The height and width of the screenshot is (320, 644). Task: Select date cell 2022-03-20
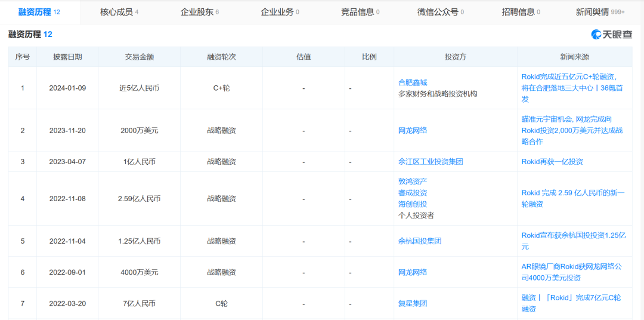coord(67,303)
